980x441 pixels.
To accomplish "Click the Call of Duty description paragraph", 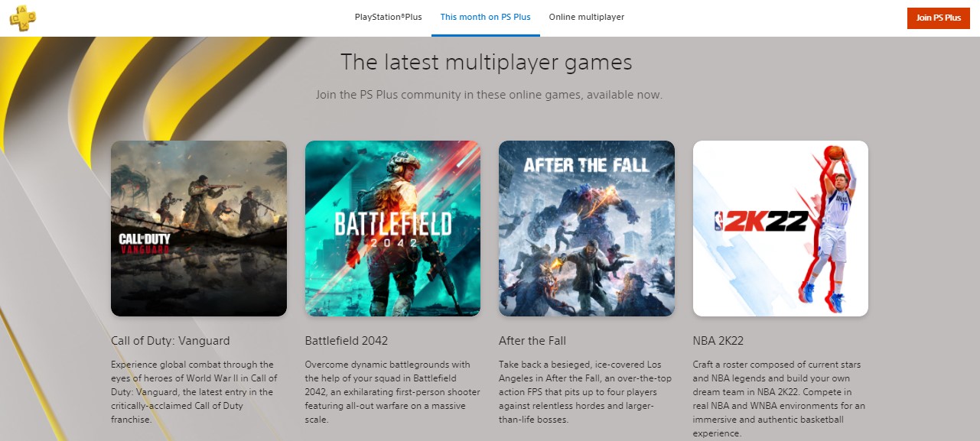I will tap(194, 392).
